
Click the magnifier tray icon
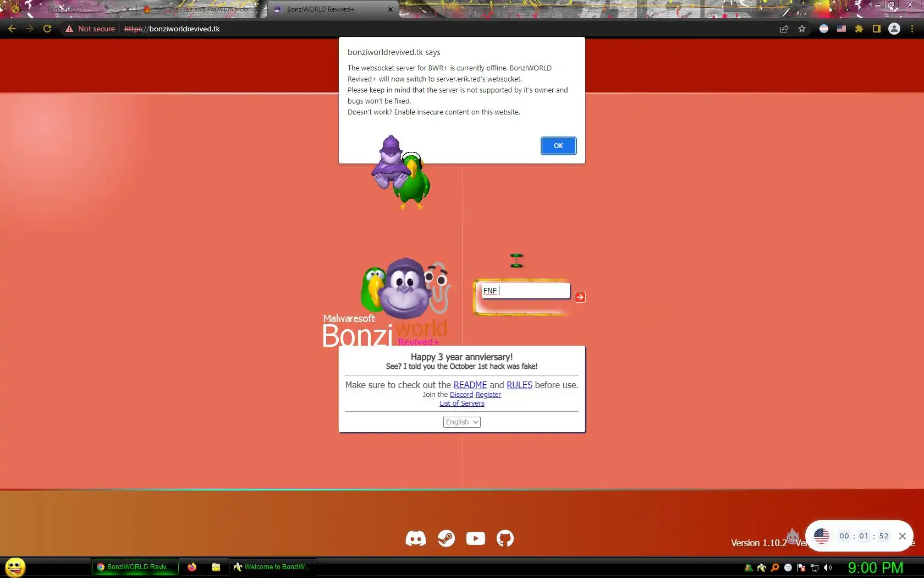tap(775, 568)
